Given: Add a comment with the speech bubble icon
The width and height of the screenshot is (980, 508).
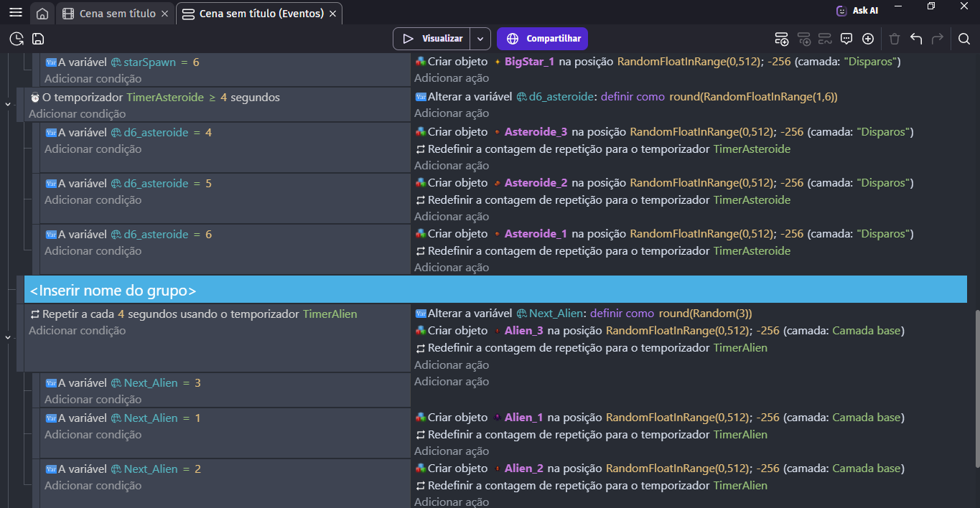Looking at the screenshot, I should click(x=846, y=39).
